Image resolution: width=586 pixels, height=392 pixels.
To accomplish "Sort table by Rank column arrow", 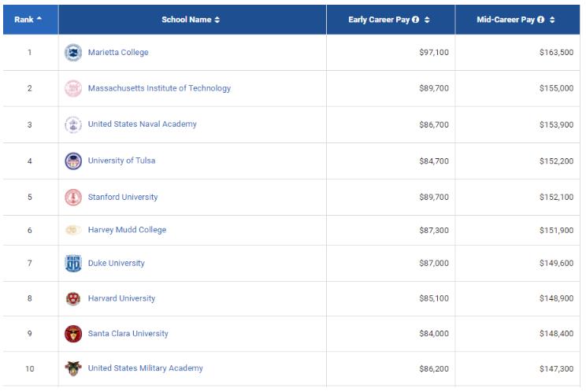I will (39, 18).
